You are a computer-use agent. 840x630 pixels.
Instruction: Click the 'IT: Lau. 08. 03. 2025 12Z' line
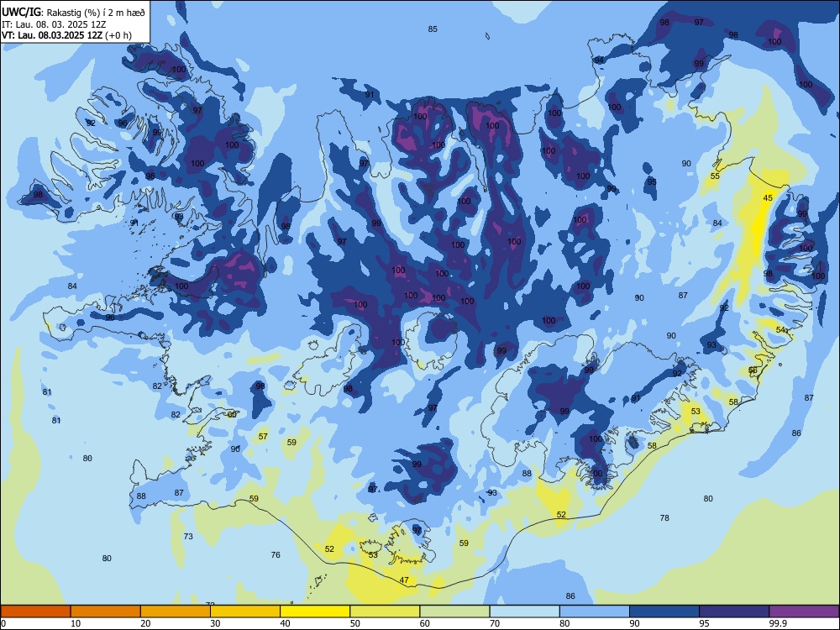54,24
